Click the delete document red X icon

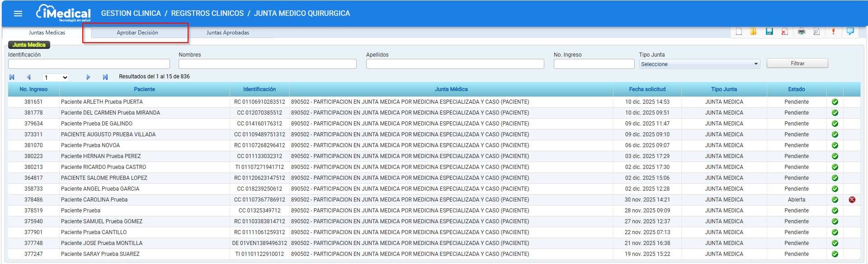tap(784, 31)
